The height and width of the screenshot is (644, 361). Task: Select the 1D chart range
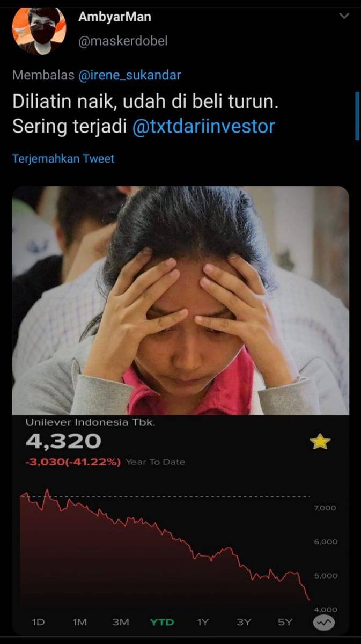coord(38,622)
